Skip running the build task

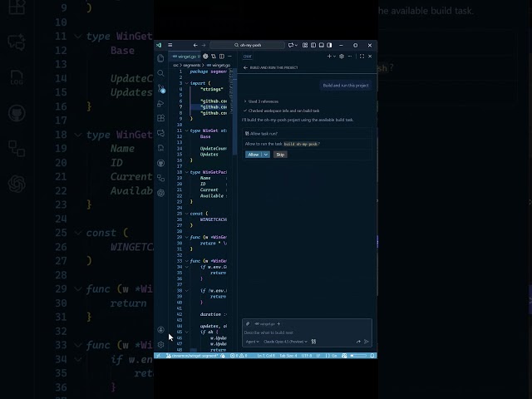[280, 155]
